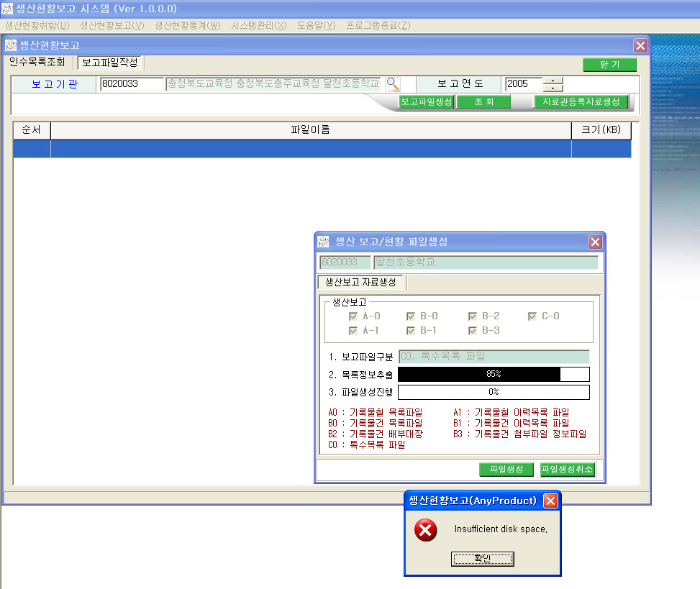
Task: Toggle the B-2 checkbox
Action: click(x=473, y=316)
